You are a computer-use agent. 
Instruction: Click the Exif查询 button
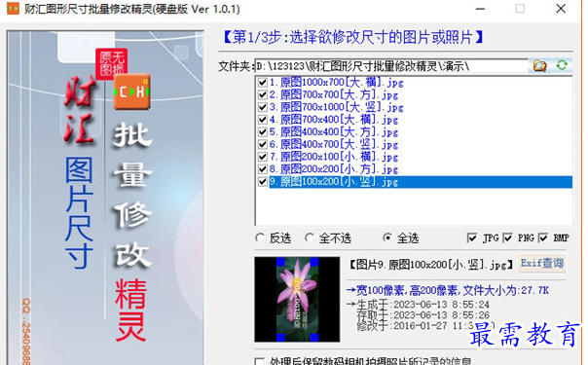click(542, 263)
